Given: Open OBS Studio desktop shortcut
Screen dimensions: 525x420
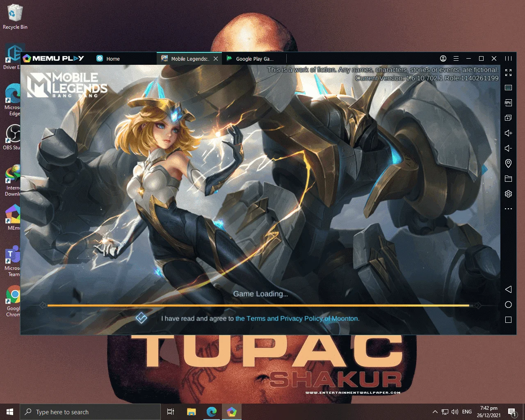Looking at the screenshot, I should [12, 137].
